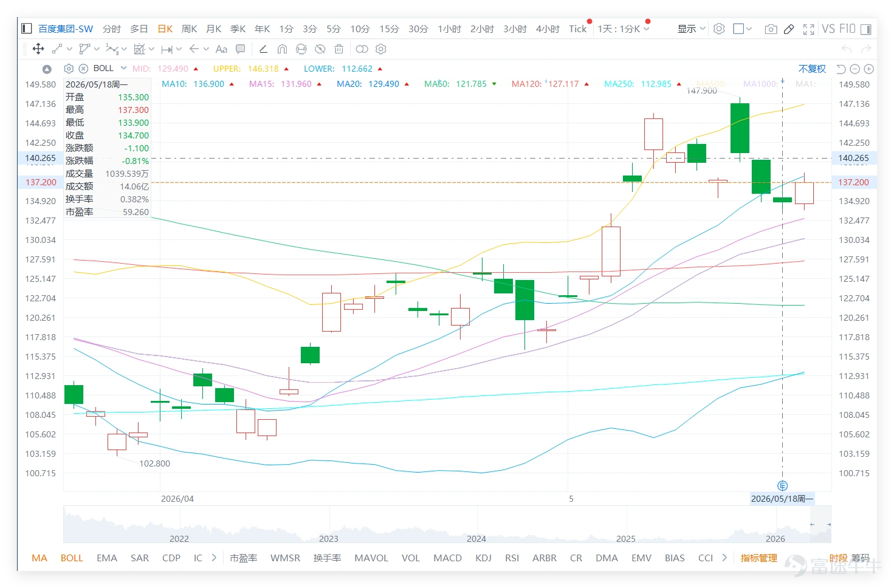The image size is (894, 588).
Task: Reset chart zoom with the curved arrow icon
Action: coord(841,69)
